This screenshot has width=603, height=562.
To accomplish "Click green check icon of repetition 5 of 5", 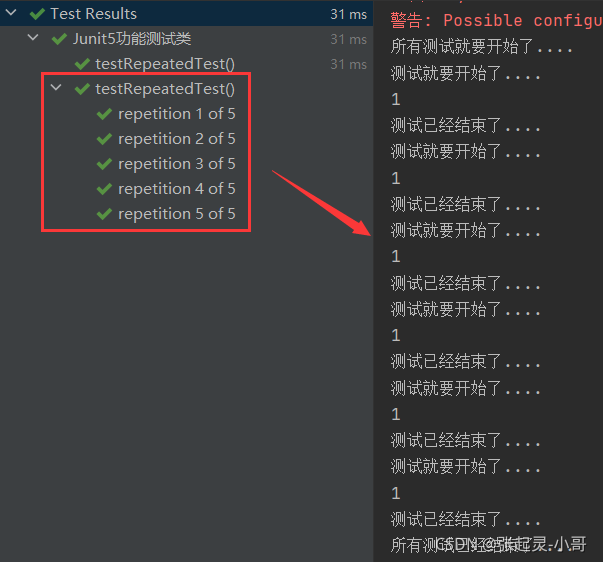I will (105, 214).
